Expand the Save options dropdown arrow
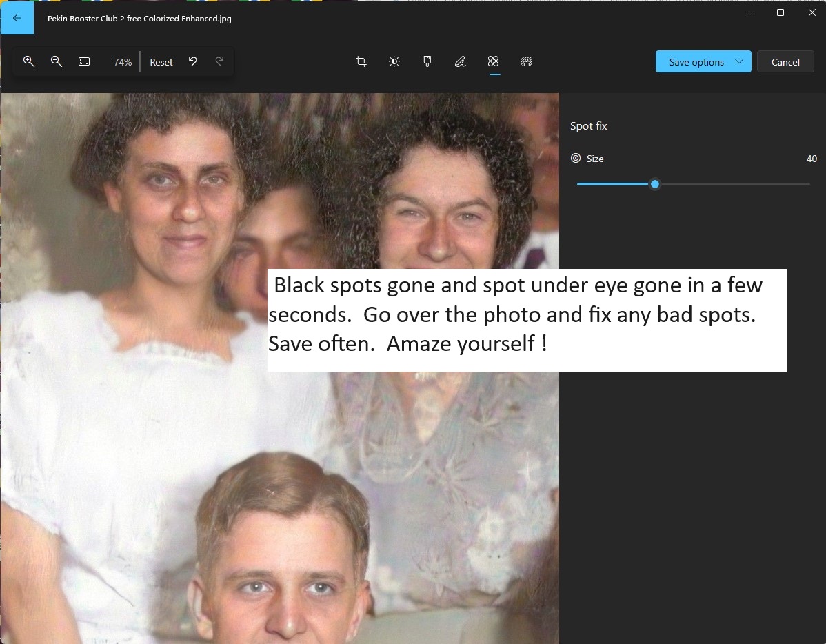Screen dimensions: 826x644 [739, 61]
